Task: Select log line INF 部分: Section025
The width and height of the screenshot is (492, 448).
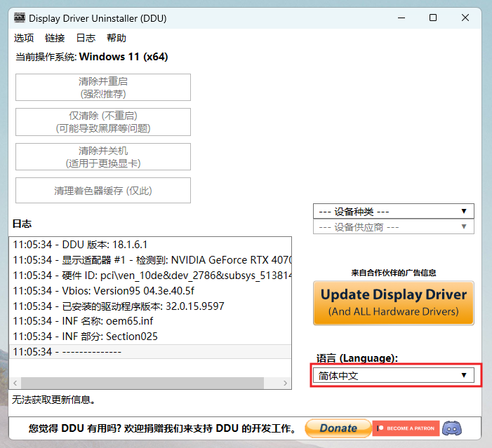Action: (x=150, y=337)
